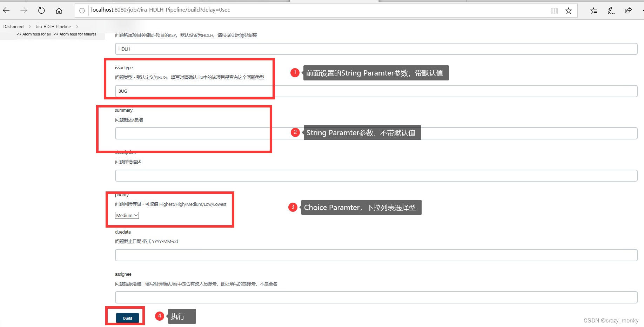View site information icon in address bar
The image size is (644, 327).
point(82,10)
